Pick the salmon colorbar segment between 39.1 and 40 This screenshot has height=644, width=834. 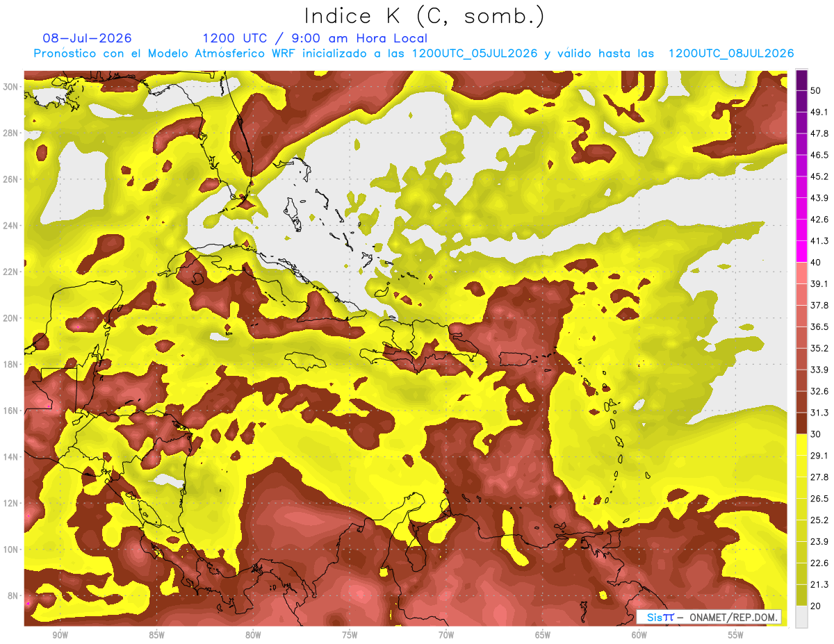pos(801,273)
